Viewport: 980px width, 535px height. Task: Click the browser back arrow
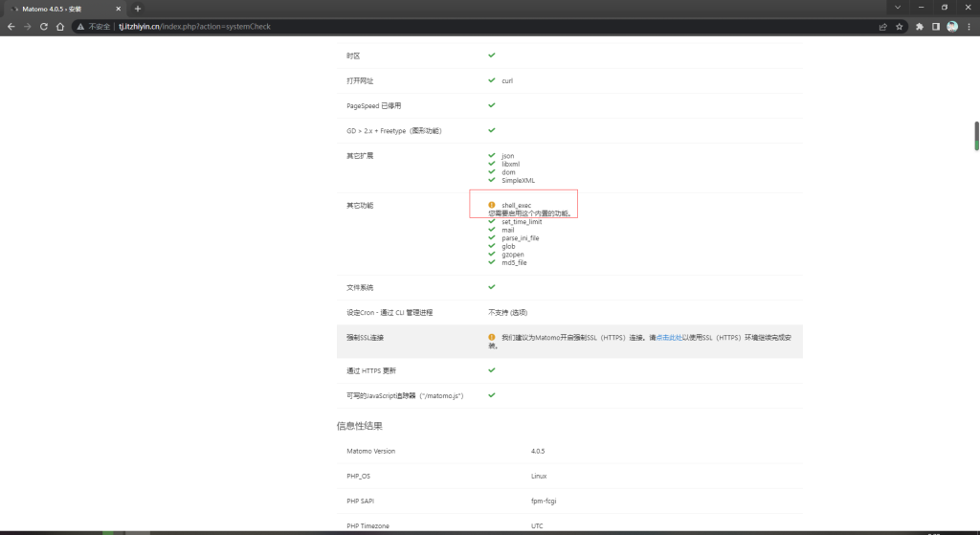coord(11,27)
